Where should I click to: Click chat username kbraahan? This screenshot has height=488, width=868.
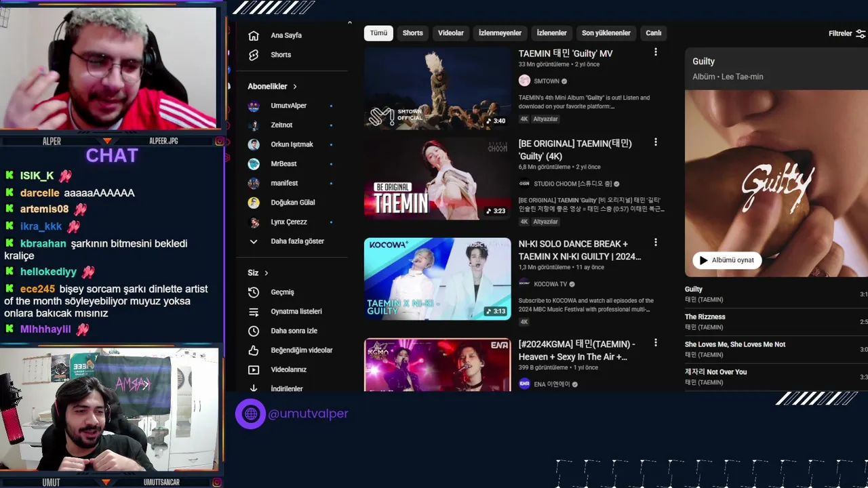click(43, 243)
